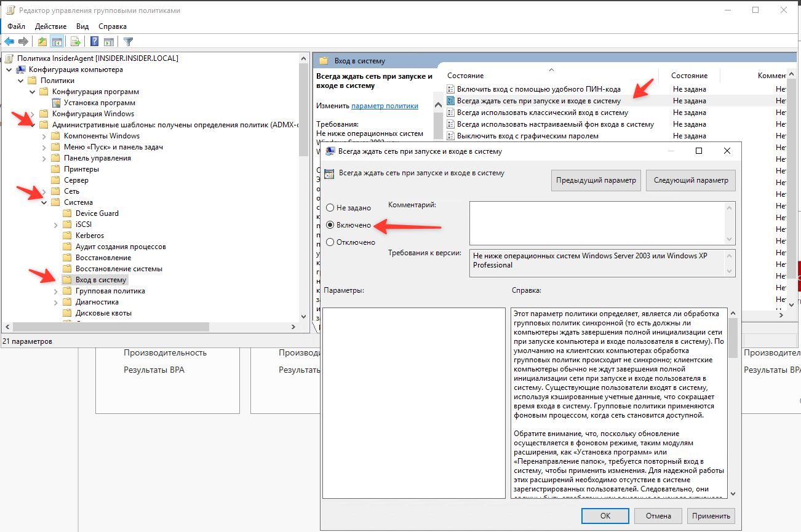The width and height of the screenshot is (801, 532).
Task: Click the Up one level toolbar icon
Action: (x=42, y=42)
